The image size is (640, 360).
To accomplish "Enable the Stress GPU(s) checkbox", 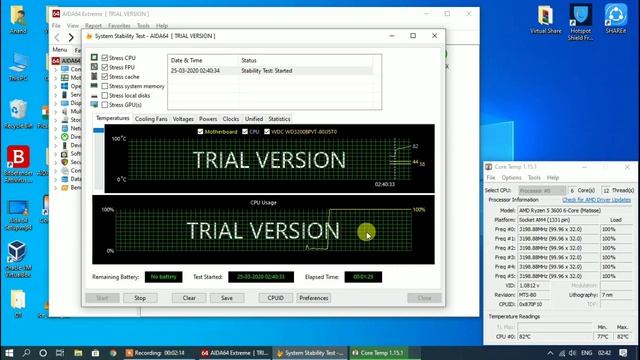I will click(x=105, y=105).
